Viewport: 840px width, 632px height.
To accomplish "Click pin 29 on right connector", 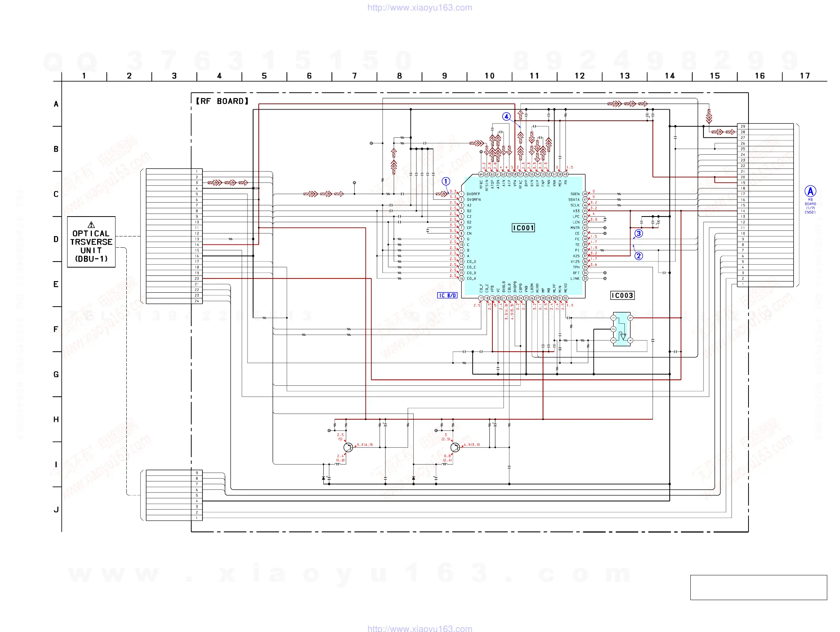I will (742, 126).
